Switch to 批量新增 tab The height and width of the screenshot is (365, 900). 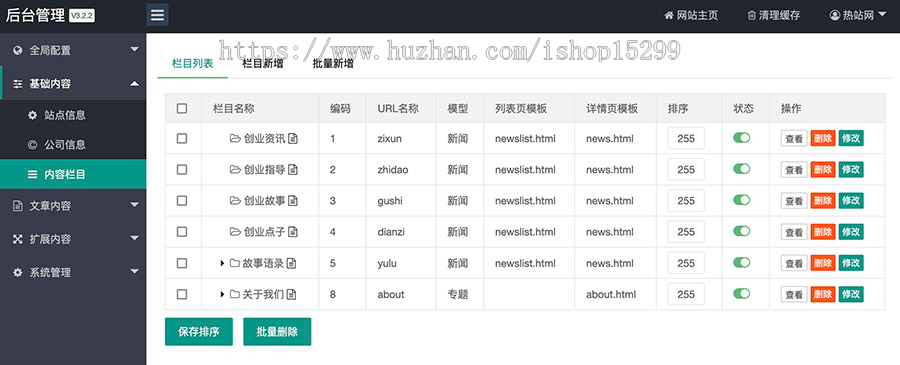pyautogui.click(x=333, y=64)
